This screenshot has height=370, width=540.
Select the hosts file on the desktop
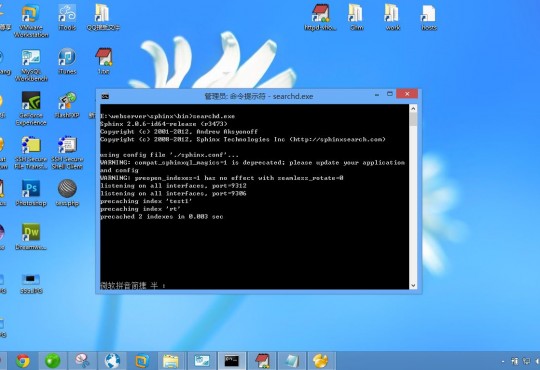[429, 17]
